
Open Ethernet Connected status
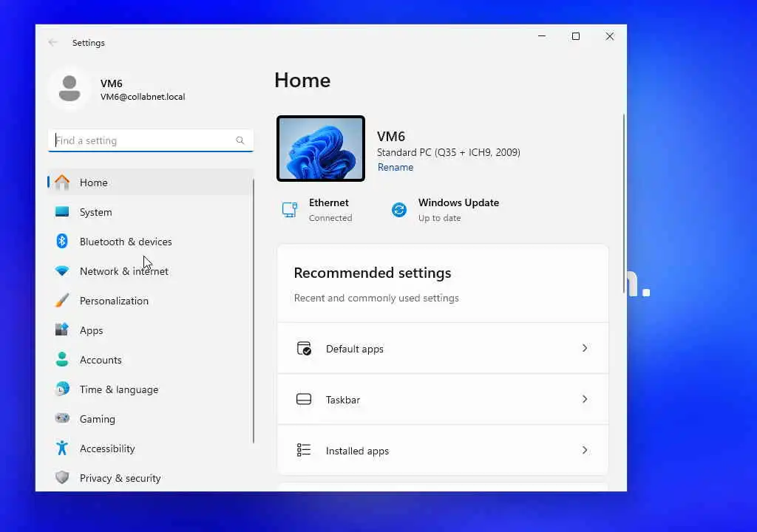pyautogui.click(x=317, y=210)
